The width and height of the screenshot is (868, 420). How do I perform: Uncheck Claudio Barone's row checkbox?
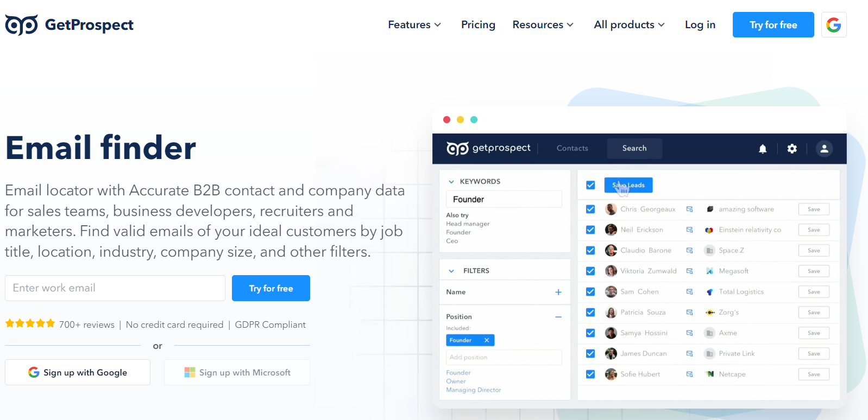(590, 250)
